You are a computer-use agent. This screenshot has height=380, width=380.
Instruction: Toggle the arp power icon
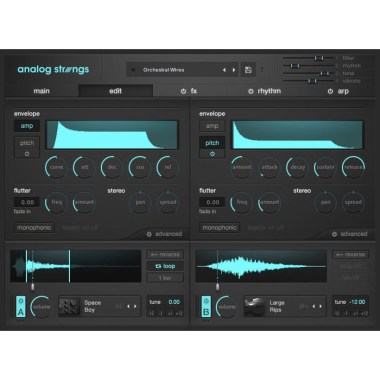pos(330,91)
